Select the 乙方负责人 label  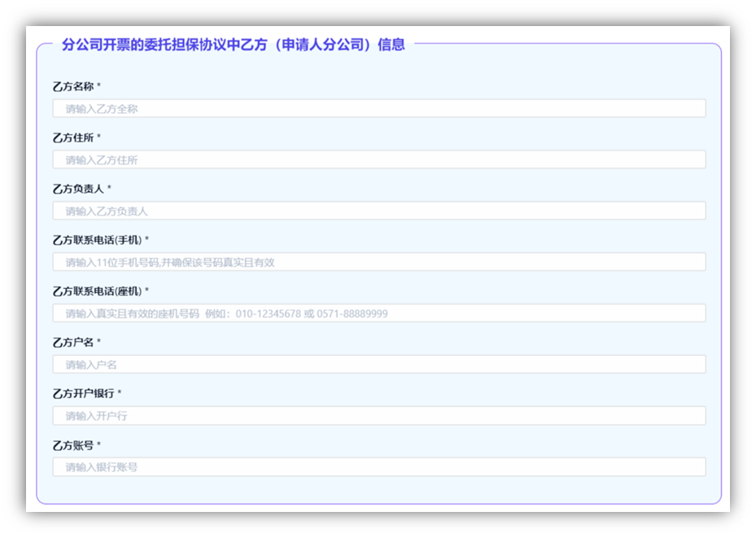tap(78, 189)
